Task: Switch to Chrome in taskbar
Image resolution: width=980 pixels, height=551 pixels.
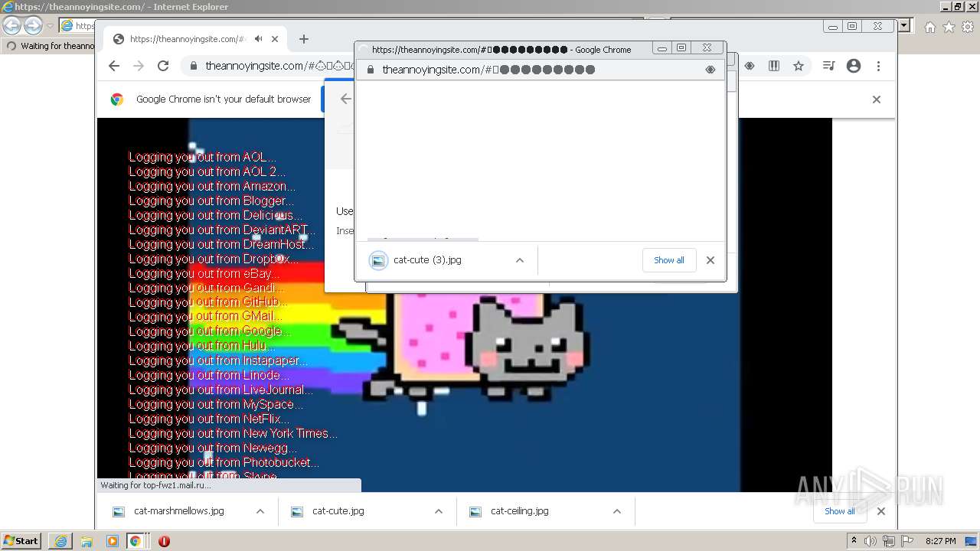Action: 136,541
